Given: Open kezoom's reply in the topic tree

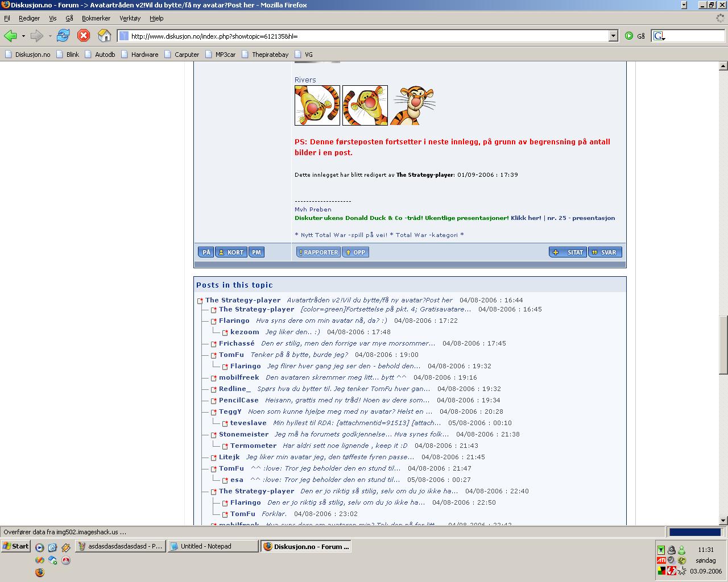Looking at the screenshot, I should pyautogui.click(x=293, y=332).
